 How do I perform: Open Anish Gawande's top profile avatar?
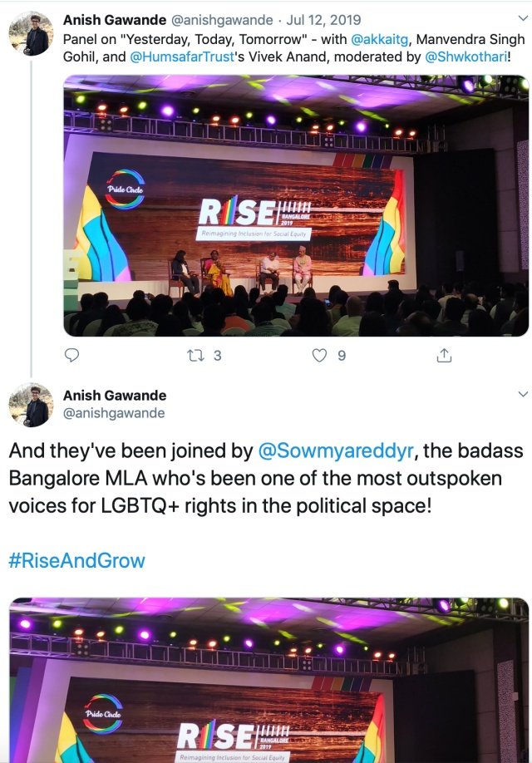[31, 34]
